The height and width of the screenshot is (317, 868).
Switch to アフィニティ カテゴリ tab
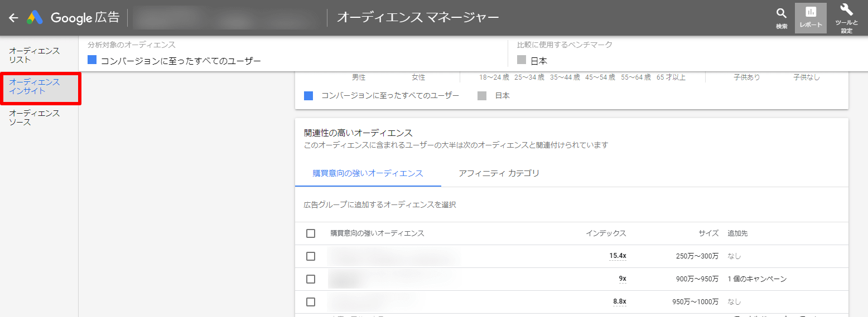[499, 173]
